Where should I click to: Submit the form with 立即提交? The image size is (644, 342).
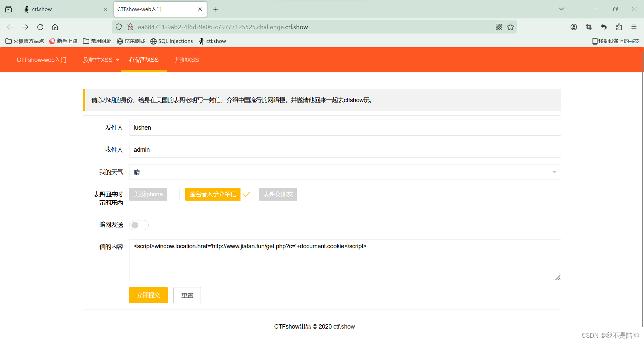[148, 295]
